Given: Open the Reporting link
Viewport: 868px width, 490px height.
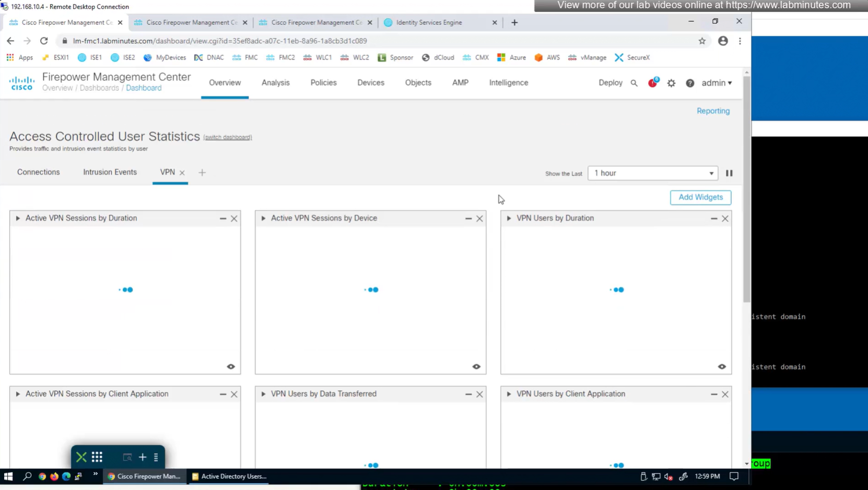Looking at the screenshot, I should [713, 111].
